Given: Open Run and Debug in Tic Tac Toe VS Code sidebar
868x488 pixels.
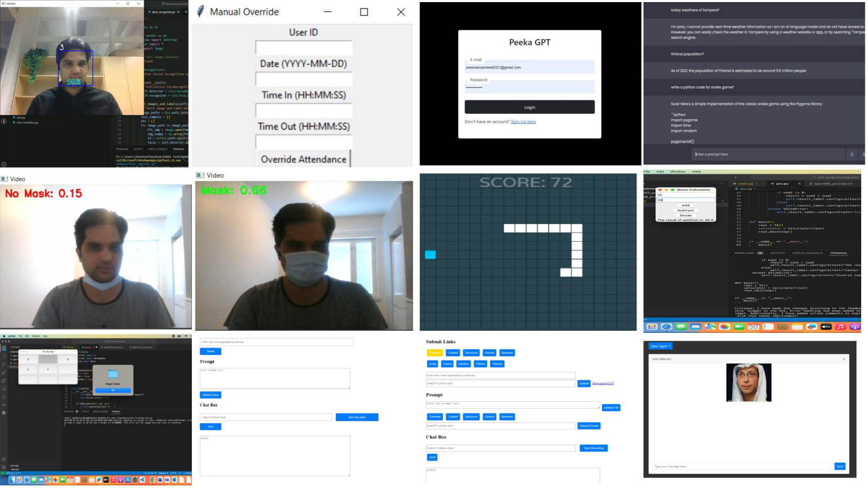Looking at the screenshot, I should pyautogui.click(x=4, y=373).
